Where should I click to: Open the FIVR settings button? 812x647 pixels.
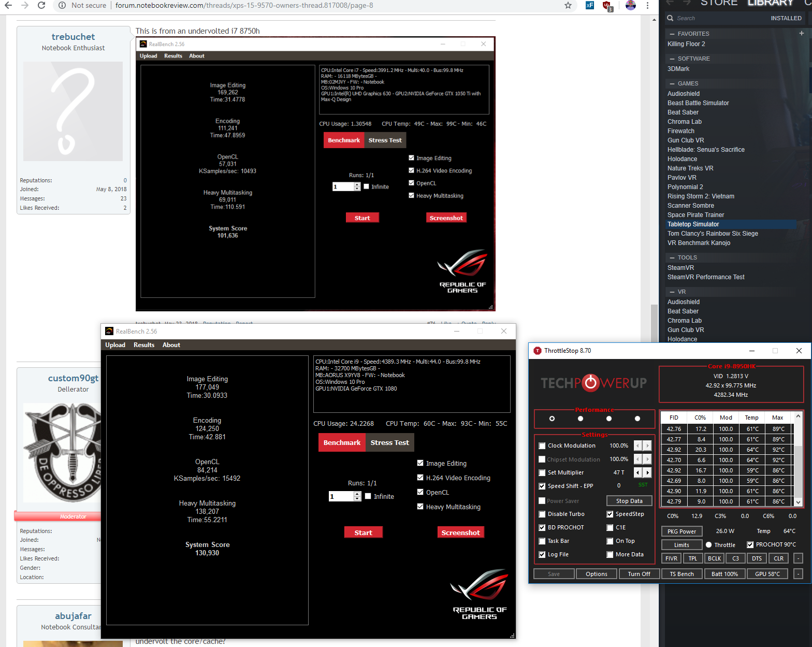pos(671,558)
